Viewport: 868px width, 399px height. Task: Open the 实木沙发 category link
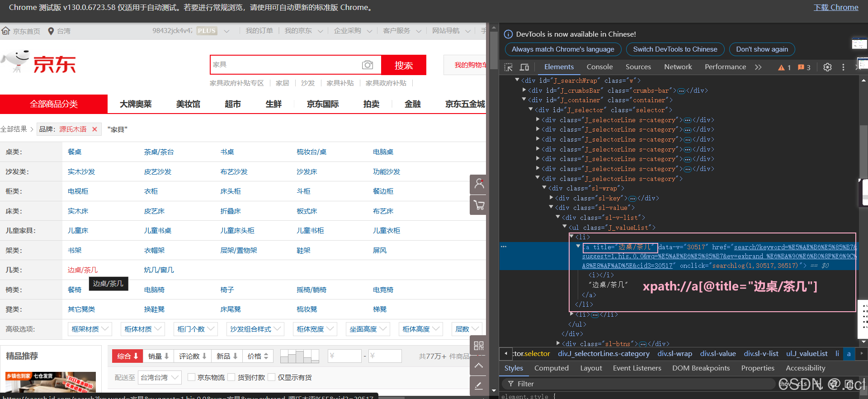pos(81,172)
